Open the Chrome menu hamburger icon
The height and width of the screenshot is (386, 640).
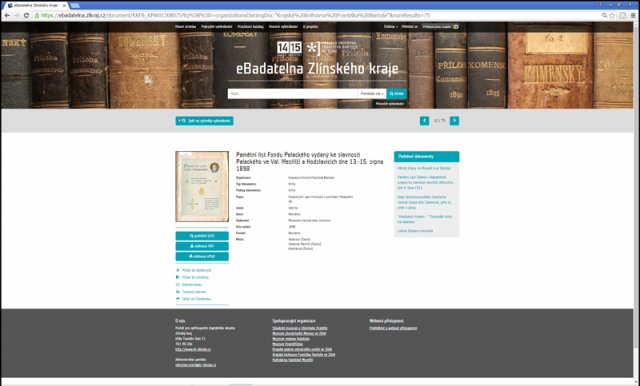[x=633, y=16]
